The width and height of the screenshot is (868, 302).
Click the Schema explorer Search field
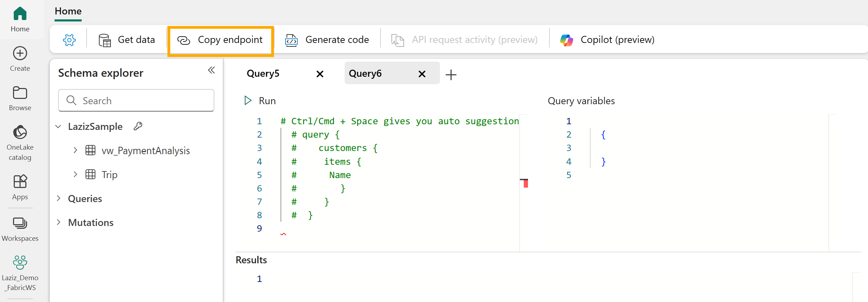[x=136, y=101]
